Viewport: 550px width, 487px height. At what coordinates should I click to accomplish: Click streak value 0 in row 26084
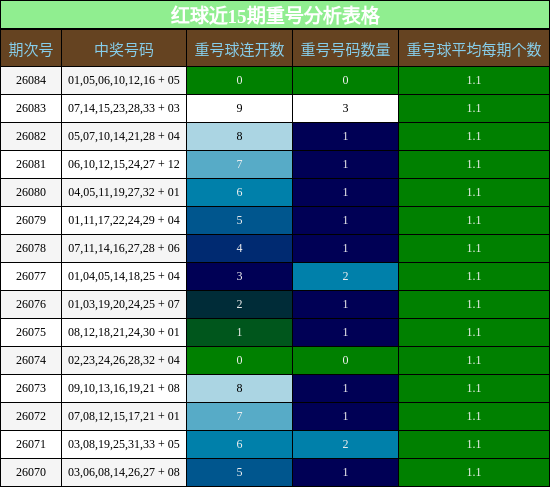239,80
